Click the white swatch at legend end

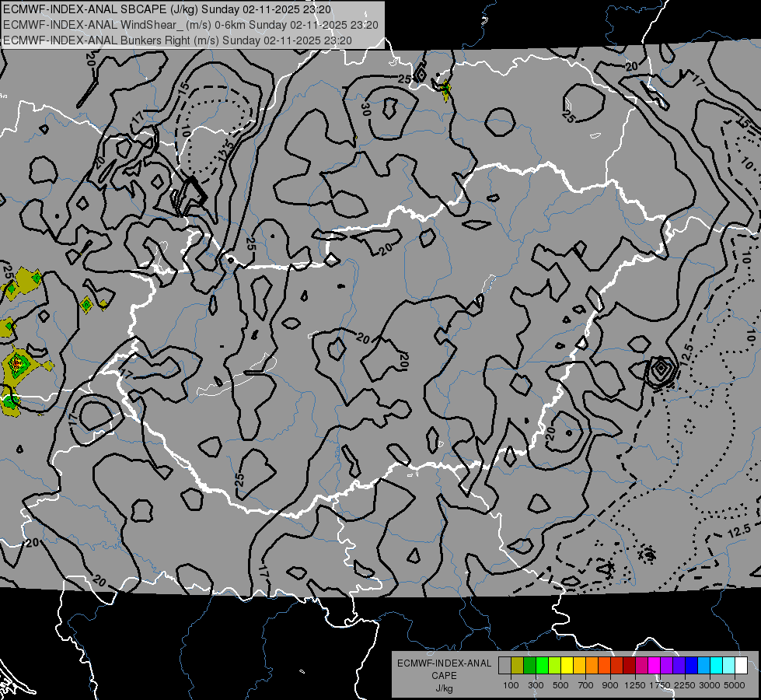(741, 666)
